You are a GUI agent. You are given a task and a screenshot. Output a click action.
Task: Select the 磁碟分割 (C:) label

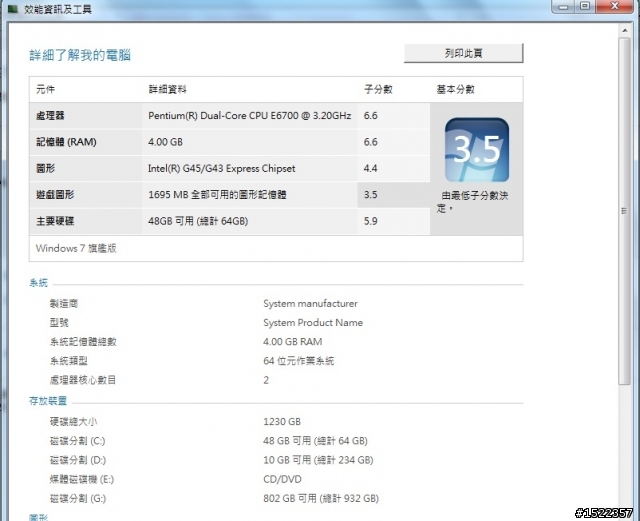click(78, 441)
